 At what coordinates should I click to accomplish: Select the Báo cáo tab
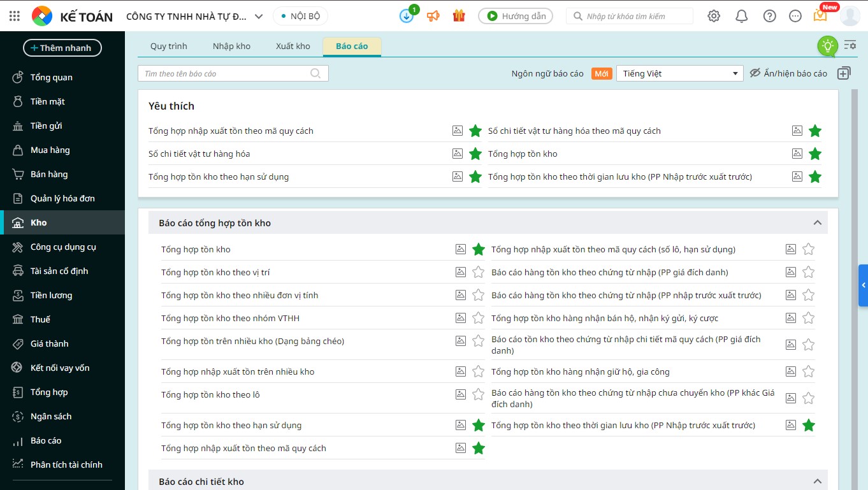click(352, 46)
